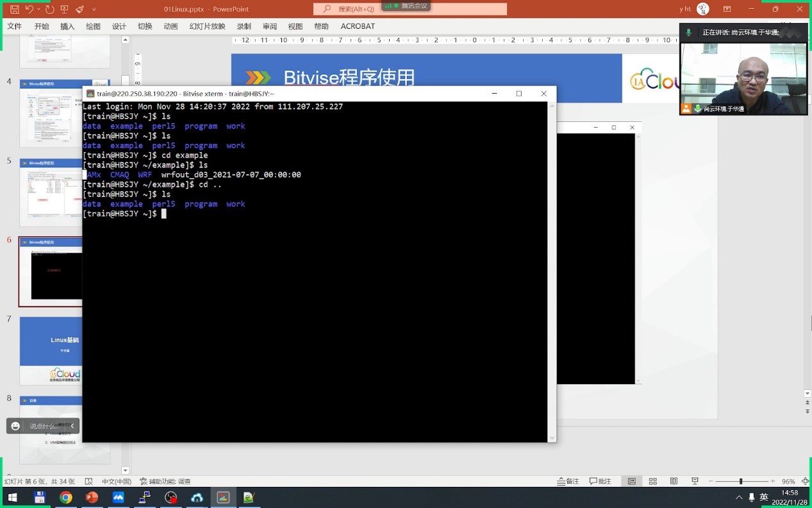Switch to the 插入 ribbon tab

[x=67, y=26]
